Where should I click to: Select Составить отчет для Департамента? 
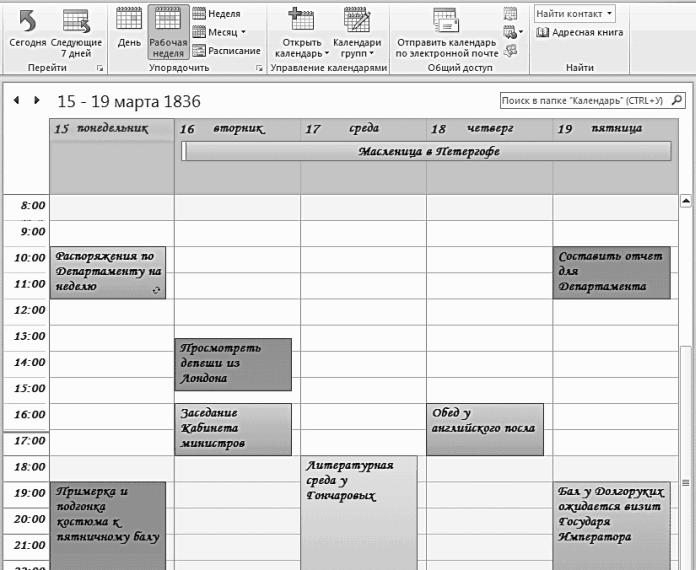pyautogui.click(x=611, y=273)
